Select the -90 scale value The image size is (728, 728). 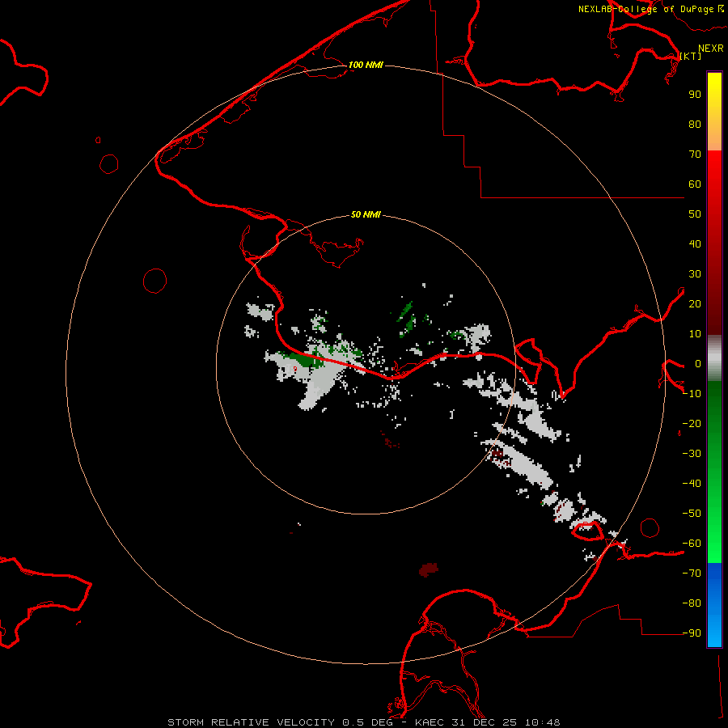[692, 633]
